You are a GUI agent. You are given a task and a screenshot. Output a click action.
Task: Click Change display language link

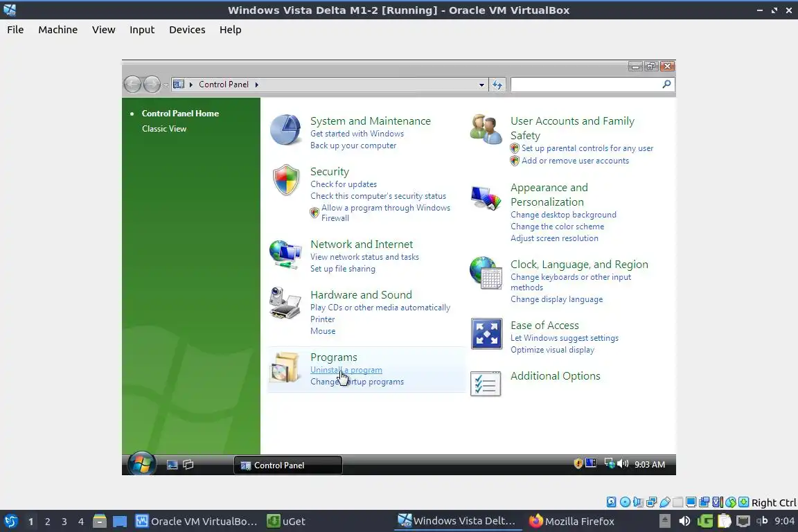point(556,299)
